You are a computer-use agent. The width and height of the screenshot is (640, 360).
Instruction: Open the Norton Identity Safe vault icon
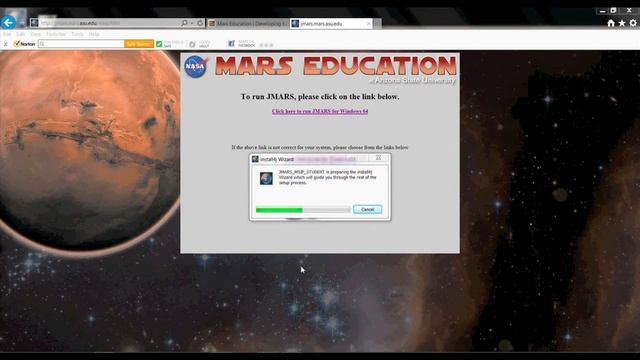[193, 44]
